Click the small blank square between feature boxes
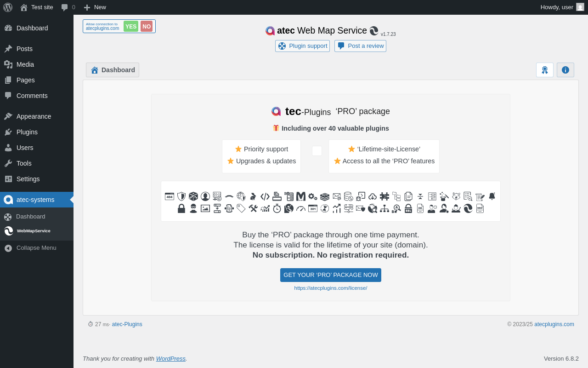This screenshot has height=368, width=588. click(317, 151)
